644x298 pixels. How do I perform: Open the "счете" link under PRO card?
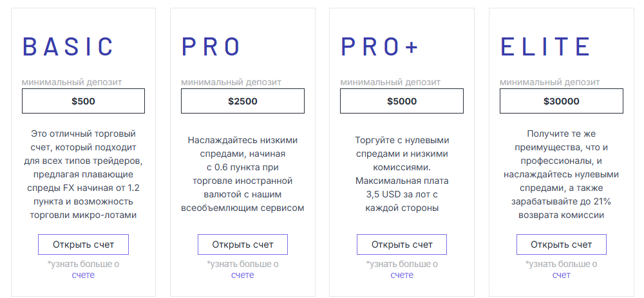pos(242,275)
